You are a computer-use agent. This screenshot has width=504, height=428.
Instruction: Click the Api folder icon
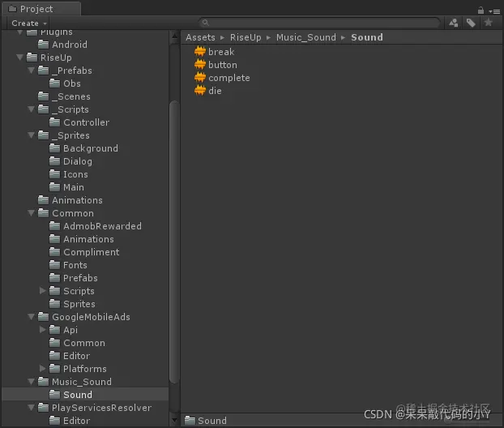[x=54, y=330]
